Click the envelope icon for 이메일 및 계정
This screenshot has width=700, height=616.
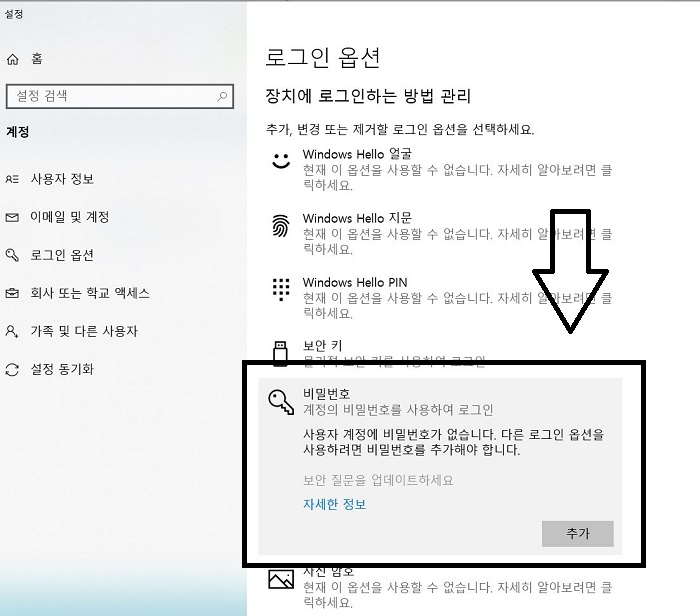12,217
